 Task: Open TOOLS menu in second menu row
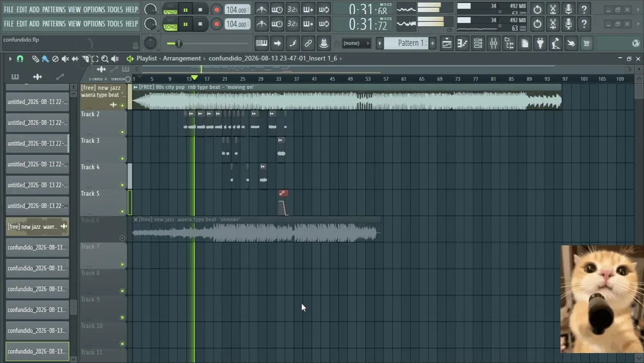[115, 24]
